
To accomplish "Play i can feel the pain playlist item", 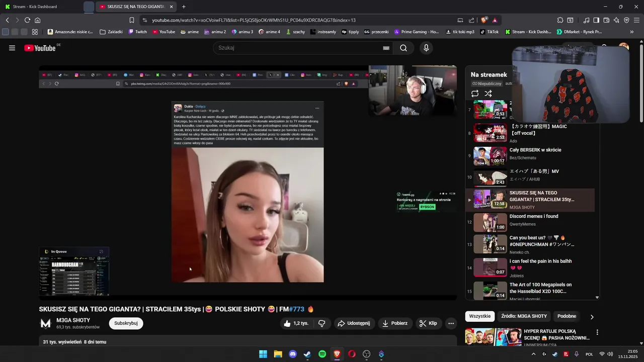I will coord(531,268).
